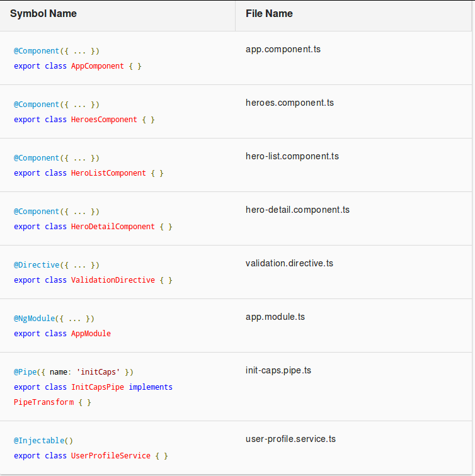Screen dimensions: 475x476
Task: Click the hero-list.component.ts file name
Action: (x=292, y=156)
